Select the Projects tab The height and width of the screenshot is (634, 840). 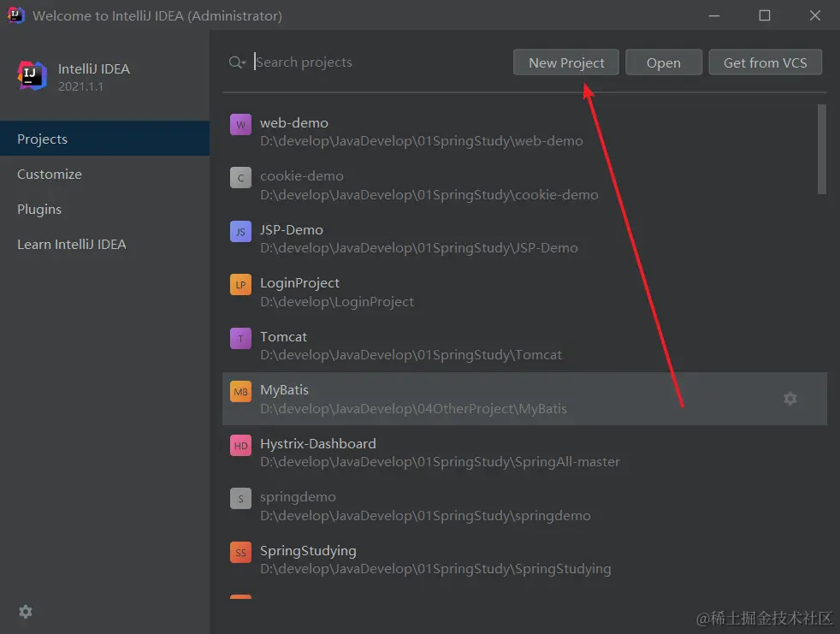(x=105, y=139)
